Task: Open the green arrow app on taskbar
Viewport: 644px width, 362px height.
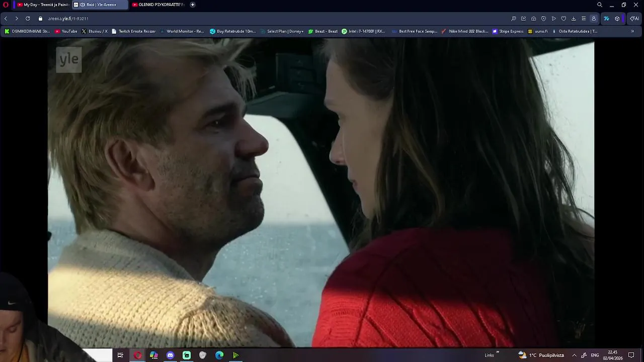Action: click(x=235, y=355)
